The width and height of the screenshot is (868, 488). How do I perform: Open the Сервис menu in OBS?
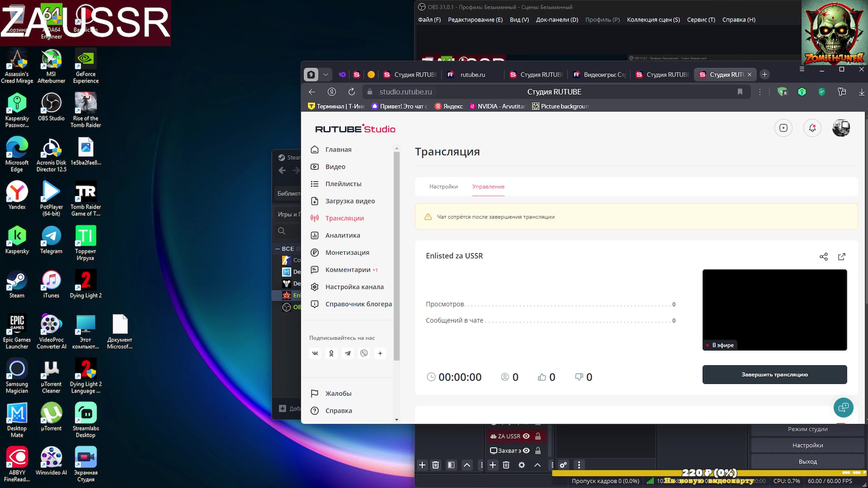[x=701, y=20]
